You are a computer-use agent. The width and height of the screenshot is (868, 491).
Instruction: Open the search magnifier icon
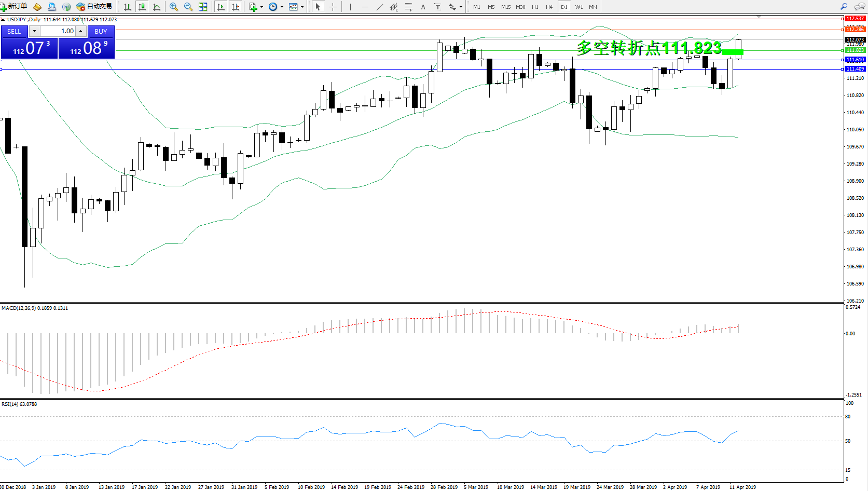coord(844,7)
